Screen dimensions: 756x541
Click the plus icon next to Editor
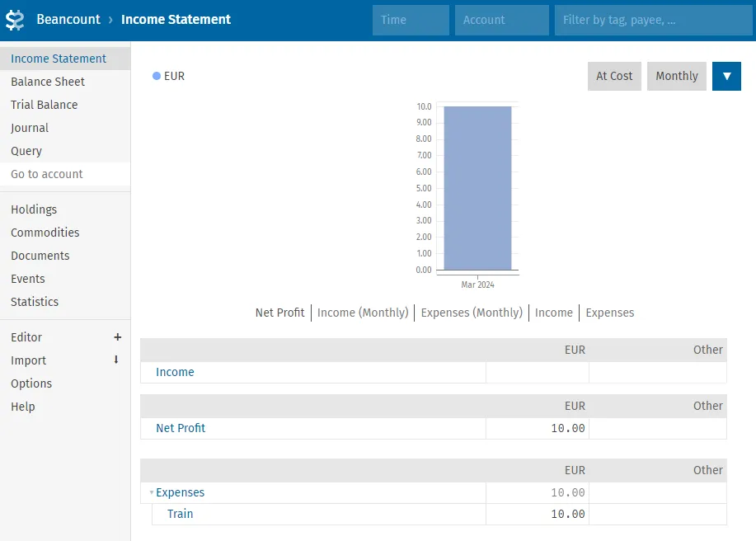click(117, 337)
